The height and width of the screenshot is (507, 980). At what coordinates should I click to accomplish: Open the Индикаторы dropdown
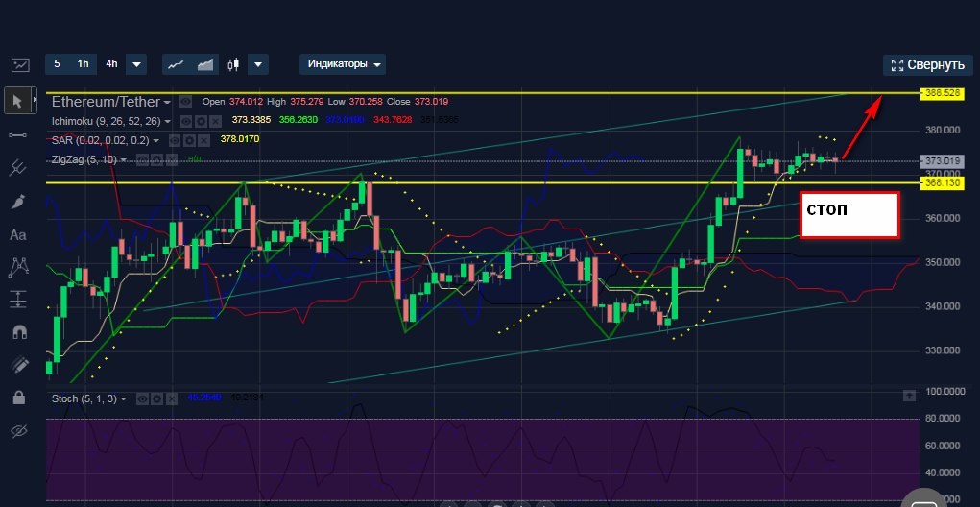343,64
